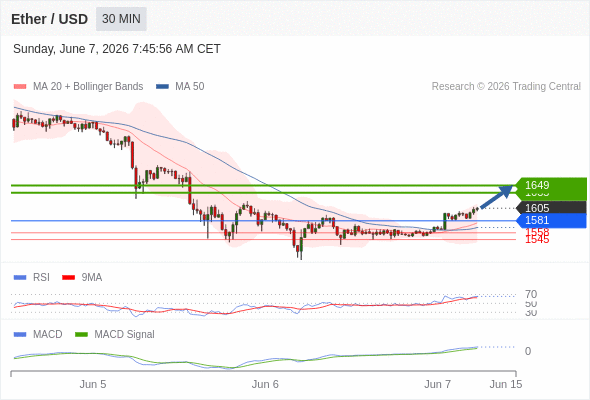Click the Jun 6 date axis label

[265, 384]
